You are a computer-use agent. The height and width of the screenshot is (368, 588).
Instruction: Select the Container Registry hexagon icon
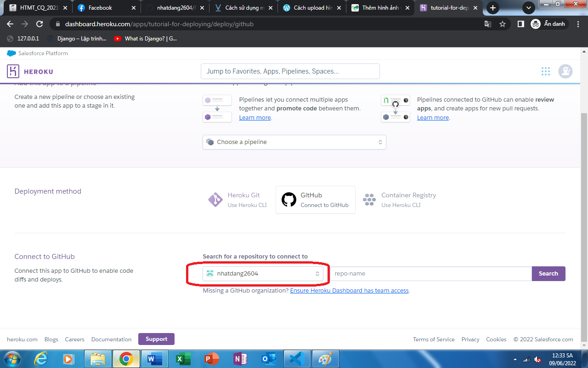[369, 200]
